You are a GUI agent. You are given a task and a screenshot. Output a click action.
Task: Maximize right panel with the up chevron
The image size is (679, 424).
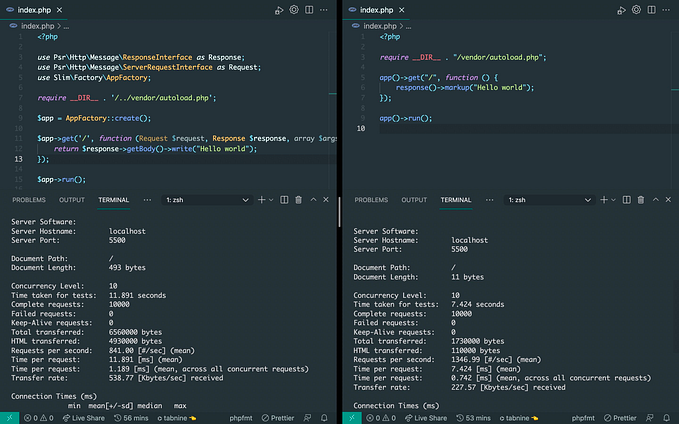(x=655, y=199)
